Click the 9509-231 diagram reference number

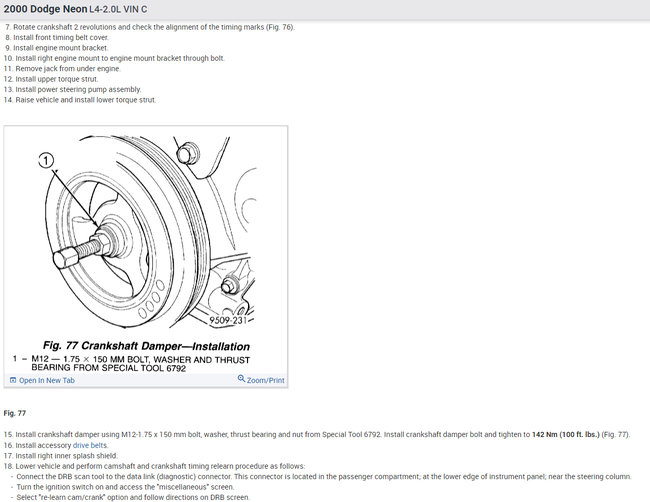click(x=228, y=320)
